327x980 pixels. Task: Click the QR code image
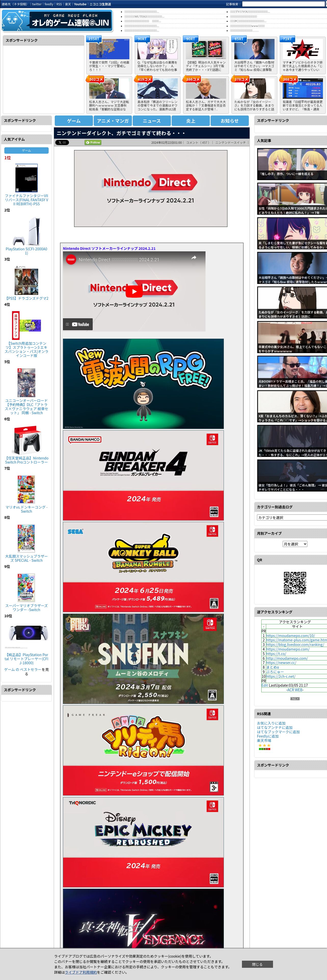click(x=295, y=582)
